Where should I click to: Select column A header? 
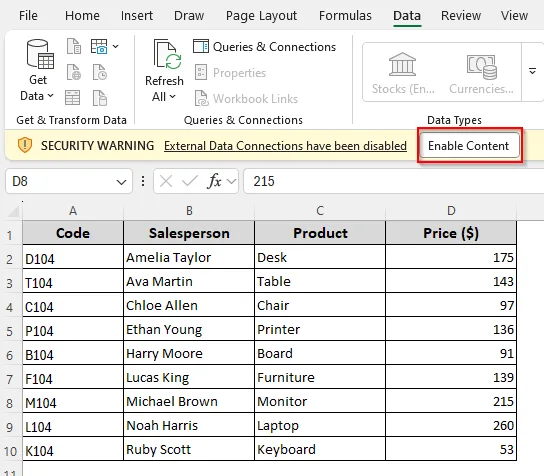(x=73, y=211)
